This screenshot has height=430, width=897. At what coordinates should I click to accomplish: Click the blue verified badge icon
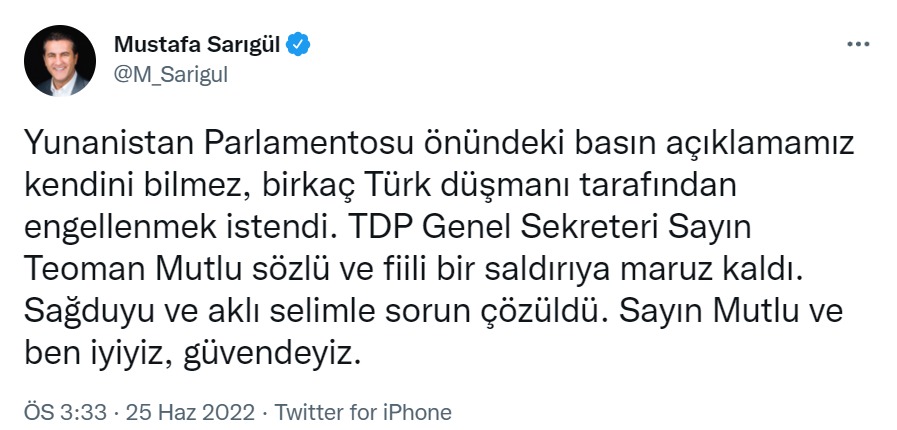point(298,44)
